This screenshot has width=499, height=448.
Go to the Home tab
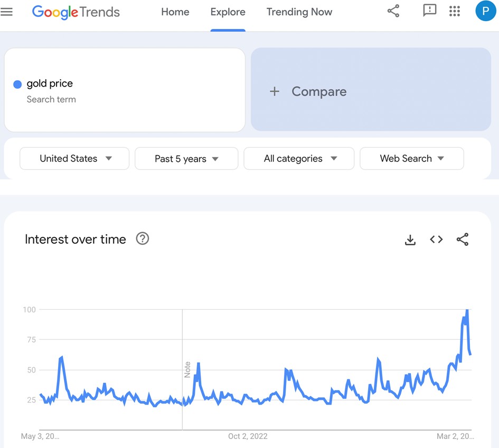point(175,12)
